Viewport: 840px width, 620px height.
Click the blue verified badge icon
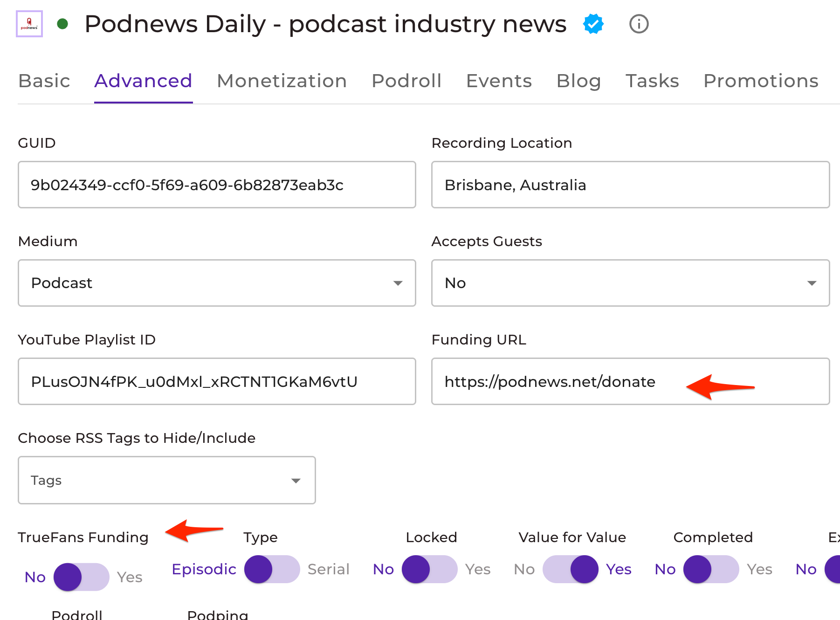click(593, 24)
